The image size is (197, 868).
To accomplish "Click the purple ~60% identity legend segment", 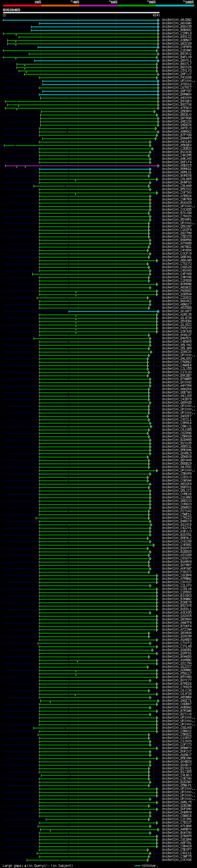I will click(98, 6).
